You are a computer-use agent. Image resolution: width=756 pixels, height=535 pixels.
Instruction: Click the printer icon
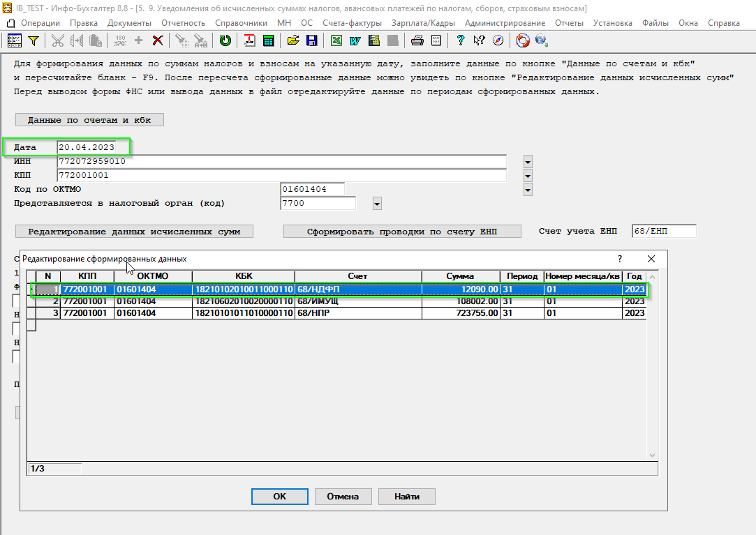click(x=417, y=41)
